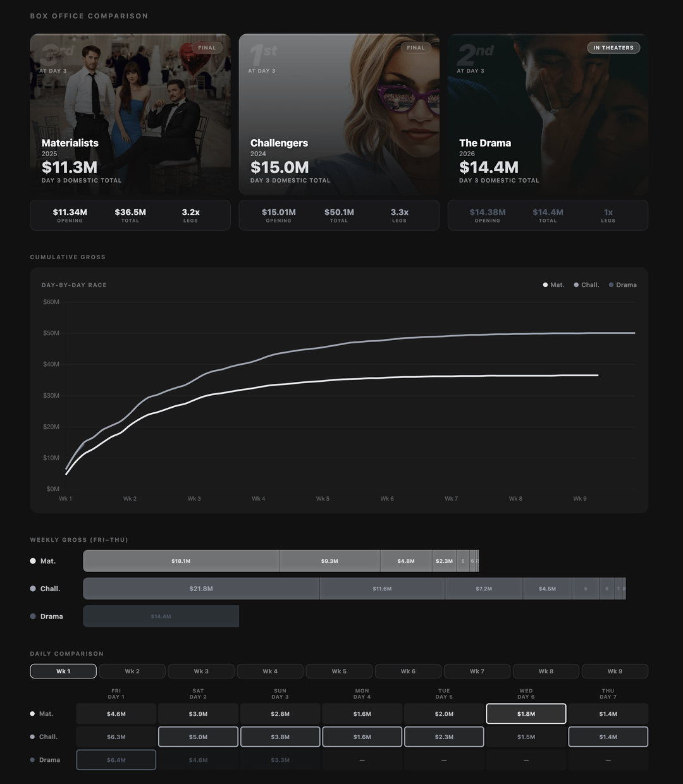
Task: Open the Materialists movie poster card
Action: point(130,114)
